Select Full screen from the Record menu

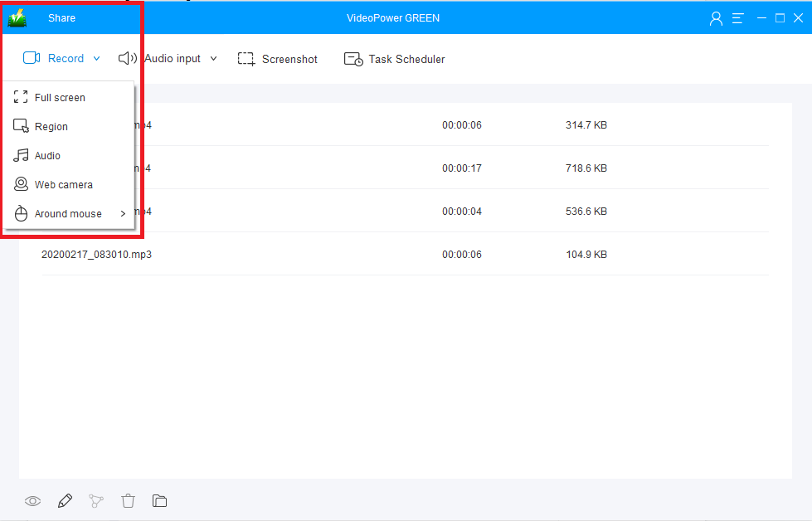click(59, 97)
